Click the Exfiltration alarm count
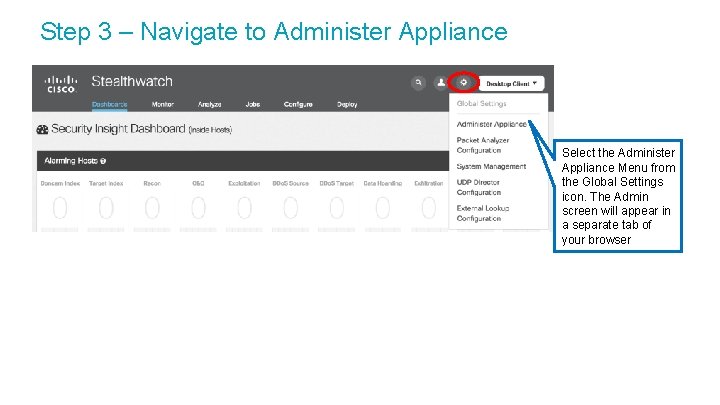 point(428,208)
